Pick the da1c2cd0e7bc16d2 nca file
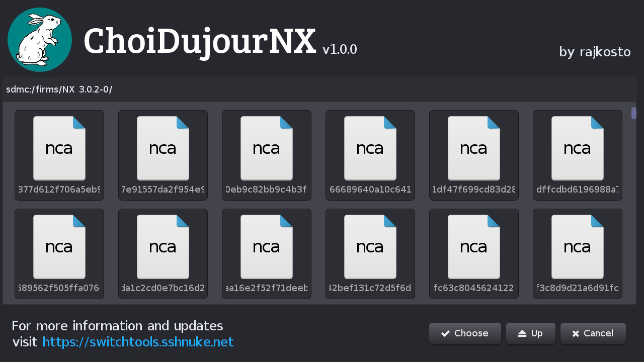Image resolution: width=644 pixels, height=362 pixels. click(x=163, y=254)
